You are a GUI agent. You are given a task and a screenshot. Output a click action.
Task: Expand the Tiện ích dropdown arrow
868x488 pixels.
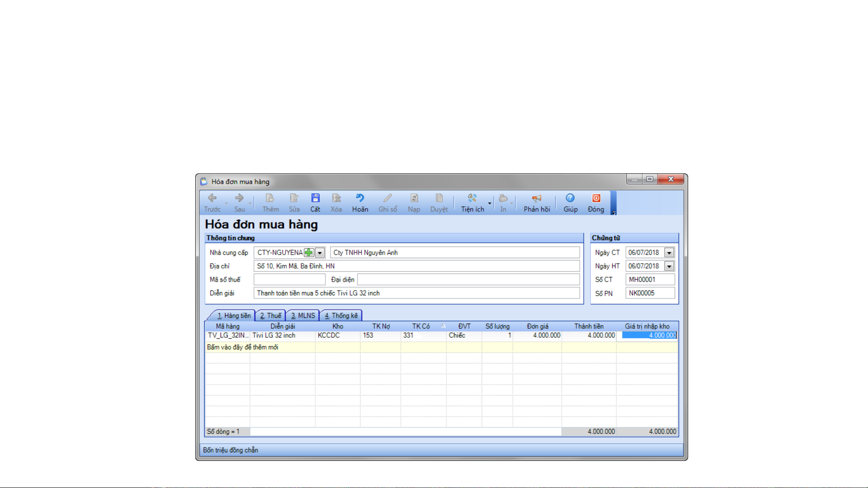pos(490,203)
